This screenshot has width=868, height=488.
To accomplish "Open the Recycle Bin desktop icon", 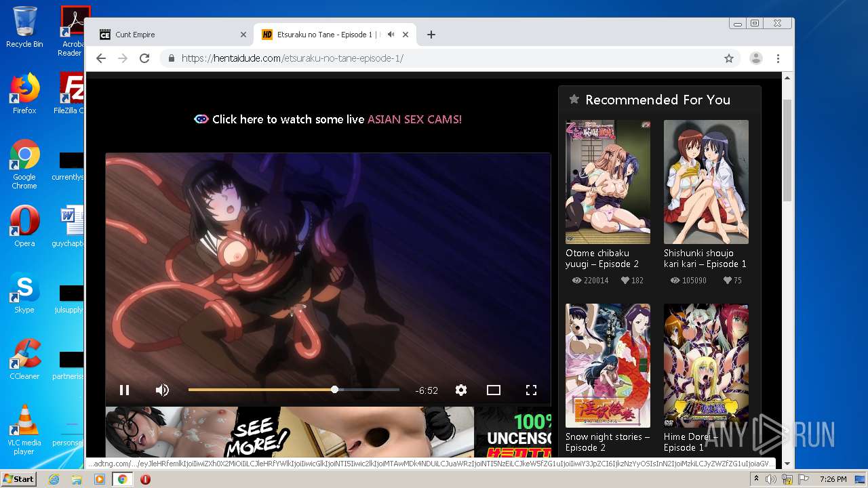I will tap(24, 27).
